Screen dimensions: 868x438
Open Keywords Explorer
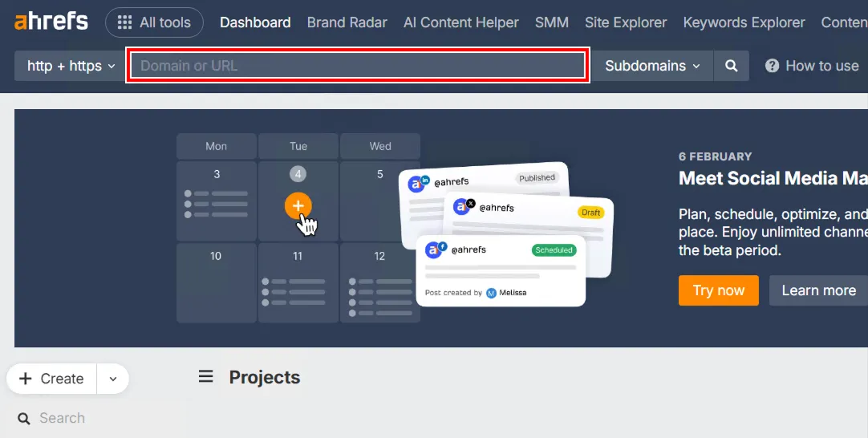pyautogui.click(x=744, y=22)
